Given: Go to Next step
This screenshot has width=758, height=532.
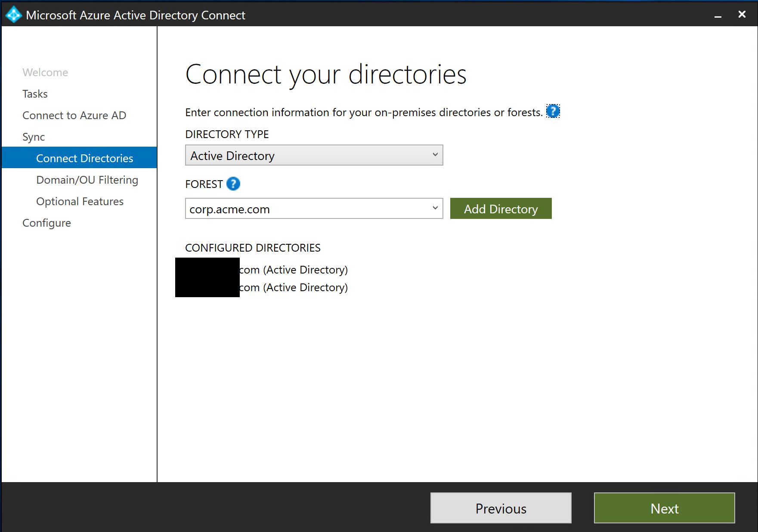Looking at the screenshot, I should (664, 508).
